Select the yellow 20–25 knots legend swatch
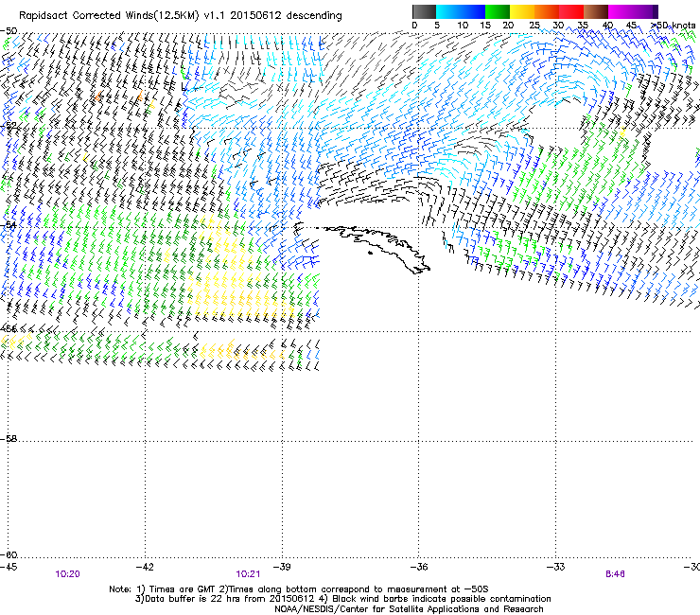This screenshot has width=700, height=615. click(522, 11)
